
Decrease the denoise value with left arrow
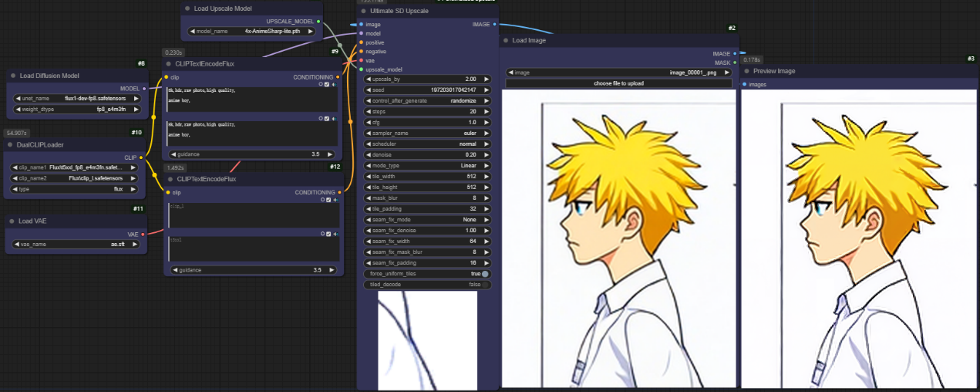tap(366, 155)
